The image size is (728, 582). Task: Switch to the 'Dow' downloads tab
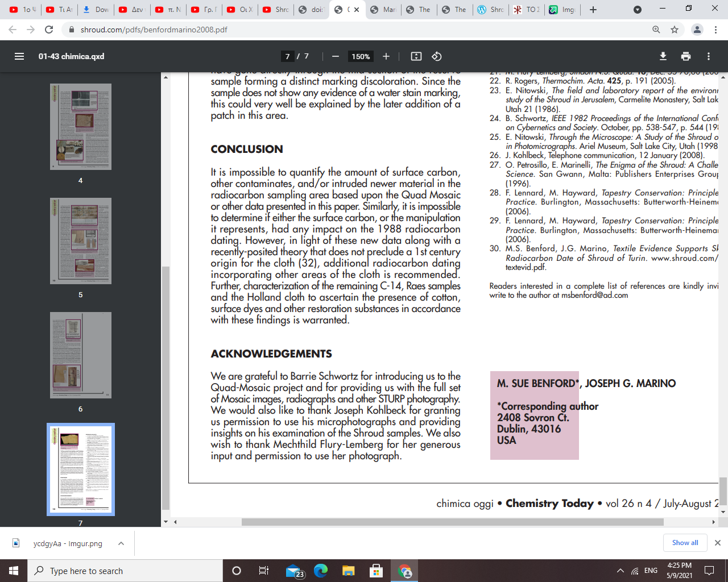coord(96,10)
